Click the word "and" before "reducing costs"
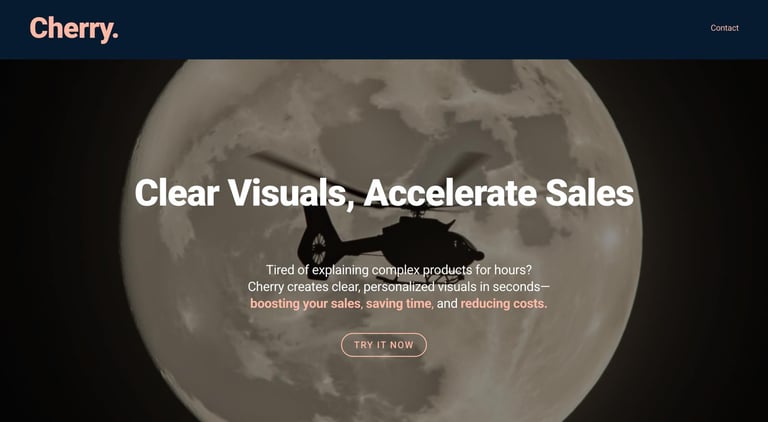 pyautogui.click(x=447, y=304)
